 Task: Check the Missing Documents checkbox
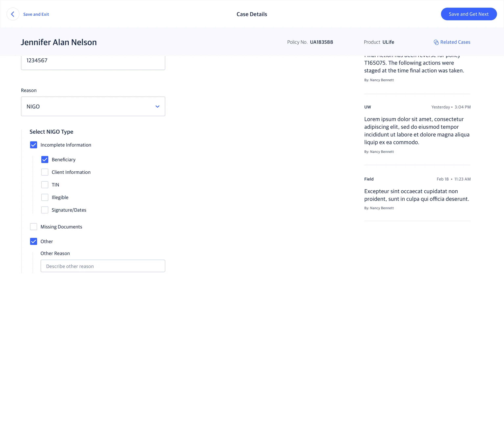pyautogui.click(x=34, y=227)
